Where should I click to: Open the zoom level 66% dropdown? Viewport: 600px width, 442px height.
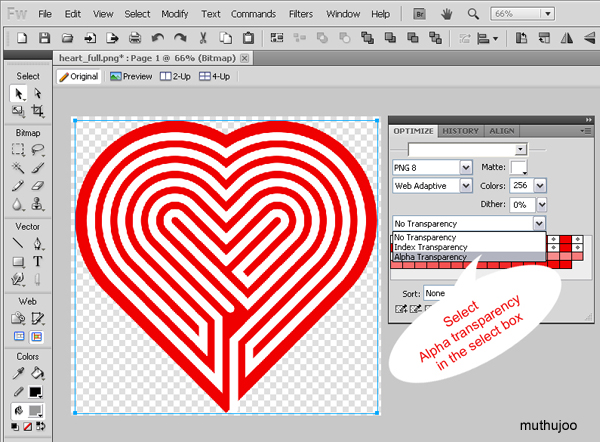(x=548, y=14)
